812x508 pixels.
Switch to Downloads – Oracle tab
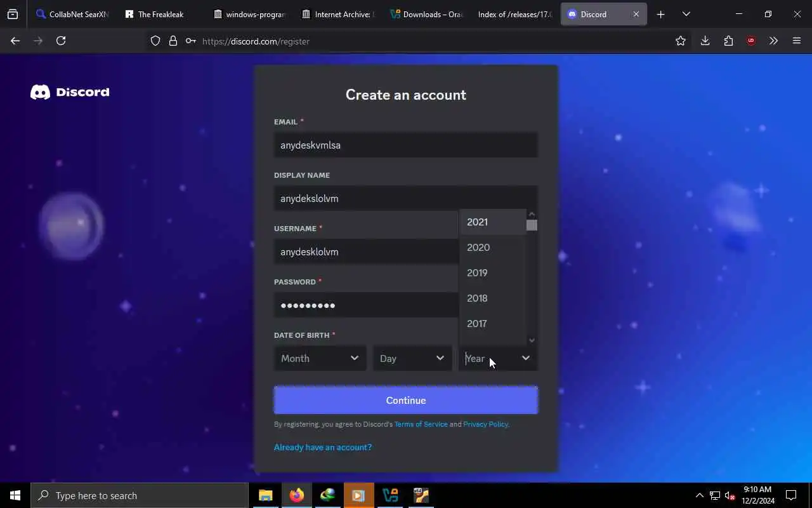pos(426,14)
